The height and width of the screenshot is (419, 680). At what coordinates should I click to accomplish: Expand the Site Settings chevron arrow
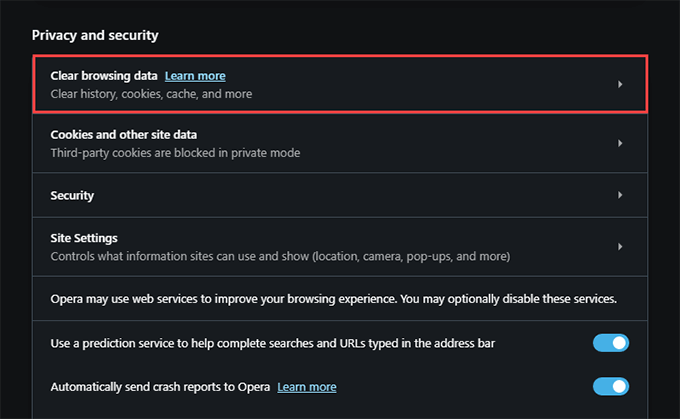620,247
